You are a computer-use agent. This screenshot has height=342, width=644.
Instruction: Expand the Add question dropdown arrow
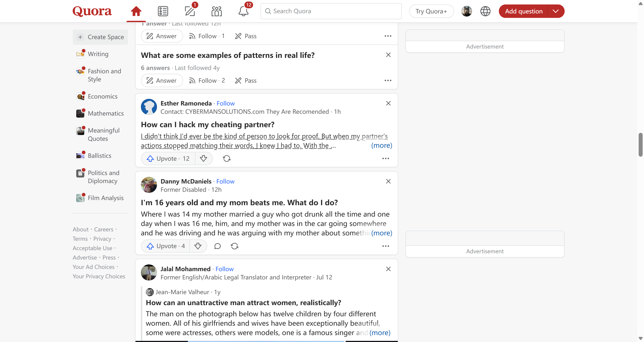coord(555,11)
